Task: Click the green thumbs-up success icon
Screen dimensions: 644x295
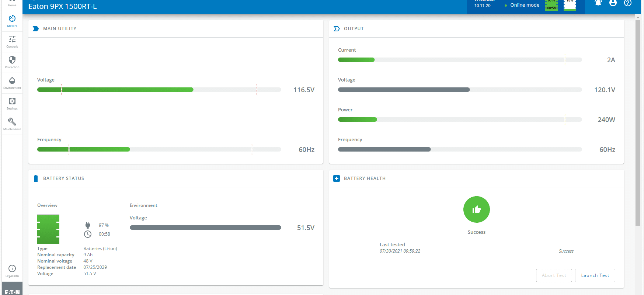Action: pos(477,209)
